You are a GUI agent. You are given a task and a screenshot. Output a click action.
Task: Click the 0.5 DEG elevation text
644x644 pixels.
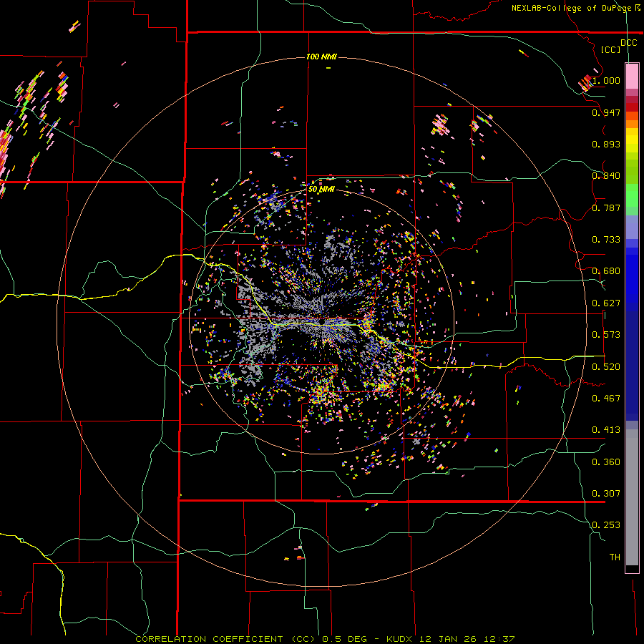click(x=346, y=639)
